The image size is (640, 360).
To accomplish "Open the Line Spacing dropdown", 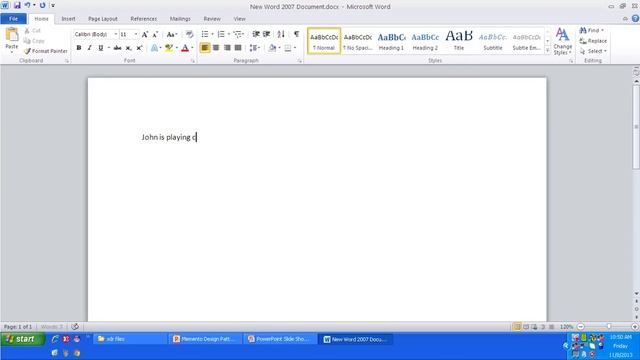I will (x=255, y=48).
